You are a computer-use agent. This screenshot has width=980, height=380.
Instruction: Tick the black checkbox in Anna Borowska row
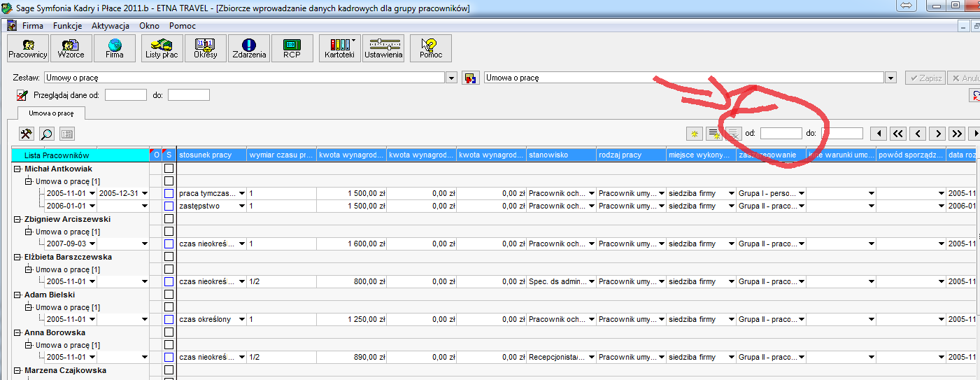pyautogui.click(x=169, y=332)
